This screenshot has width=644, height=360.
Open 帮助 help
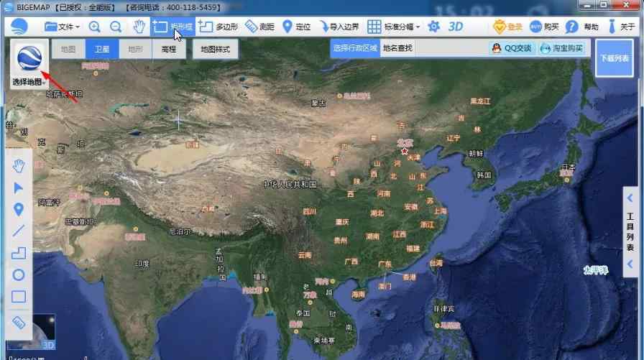[581, 27]
